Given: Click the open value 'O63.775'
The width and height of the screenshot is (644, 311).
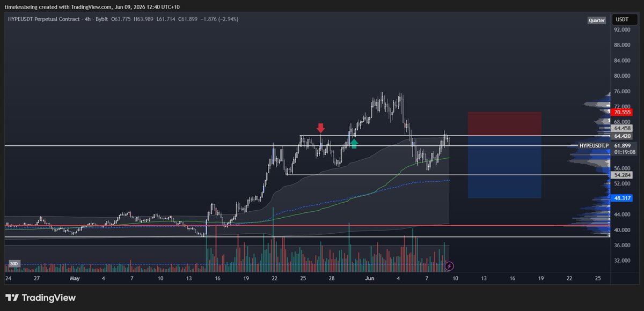Looking at the screenshot, I should tap(121, 19).
